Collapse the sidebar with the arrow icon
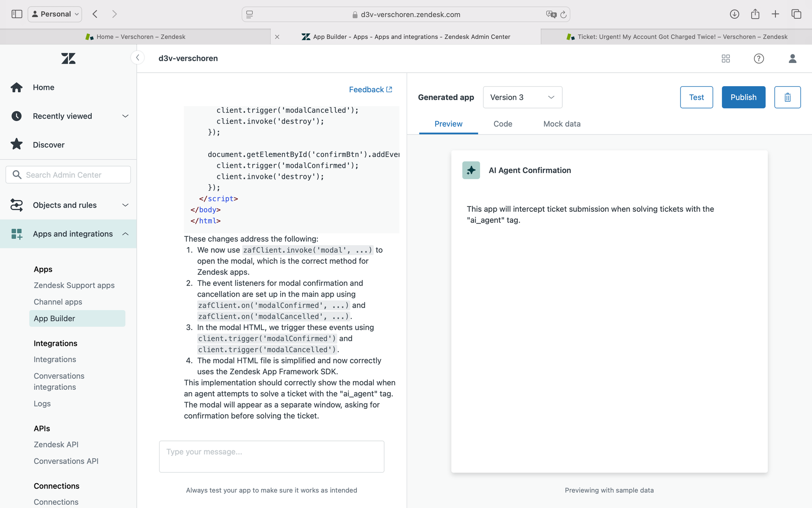Image resolution: width=812 pixels, height=508 pixels. (138, 58)
